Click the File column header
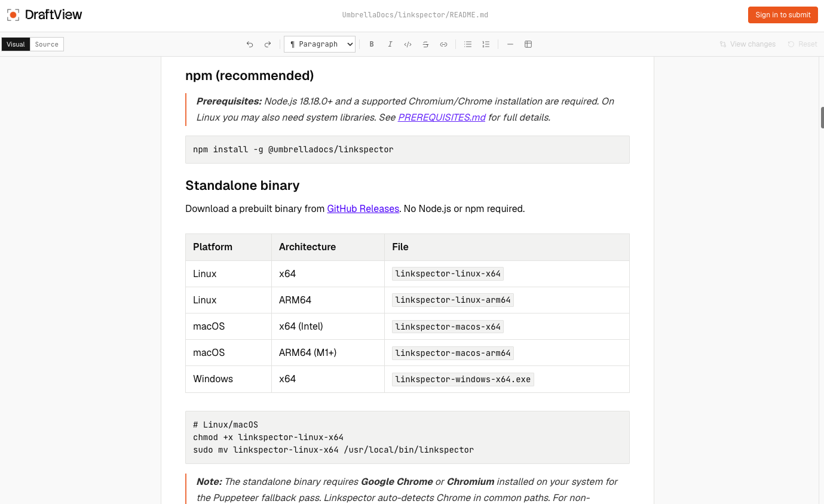 [x=507, y=247]
